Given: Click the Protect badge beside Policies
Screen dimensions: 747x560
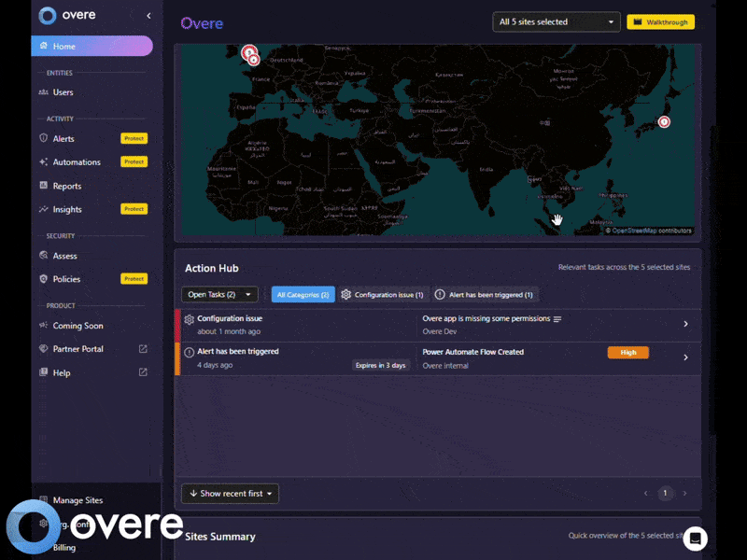Looking at the screenshot, I should point(134,279).
